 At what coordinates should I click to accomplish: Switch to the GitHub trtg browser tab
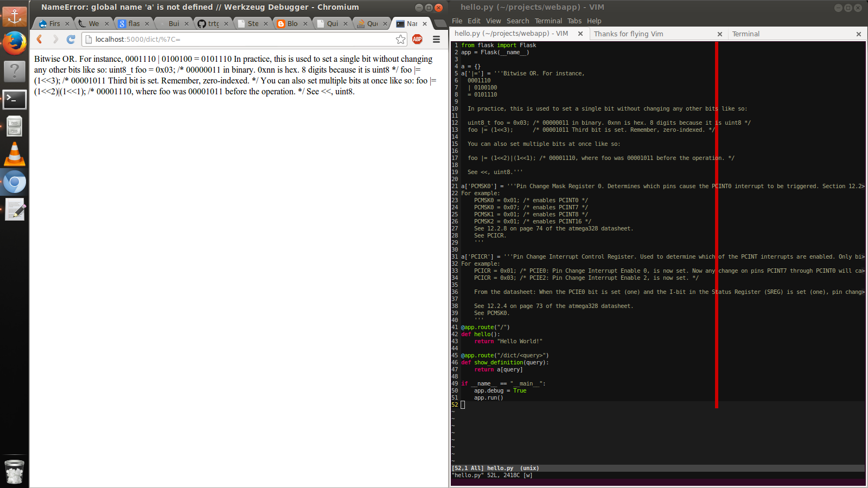pos(216,23)
